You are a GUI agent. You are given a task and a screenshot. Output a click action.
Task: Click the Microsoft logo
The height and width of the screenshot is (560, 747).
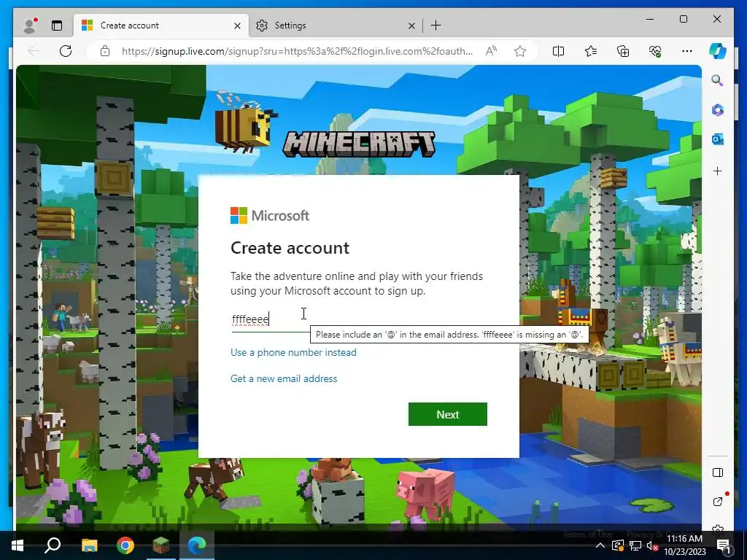pos(270,216)
